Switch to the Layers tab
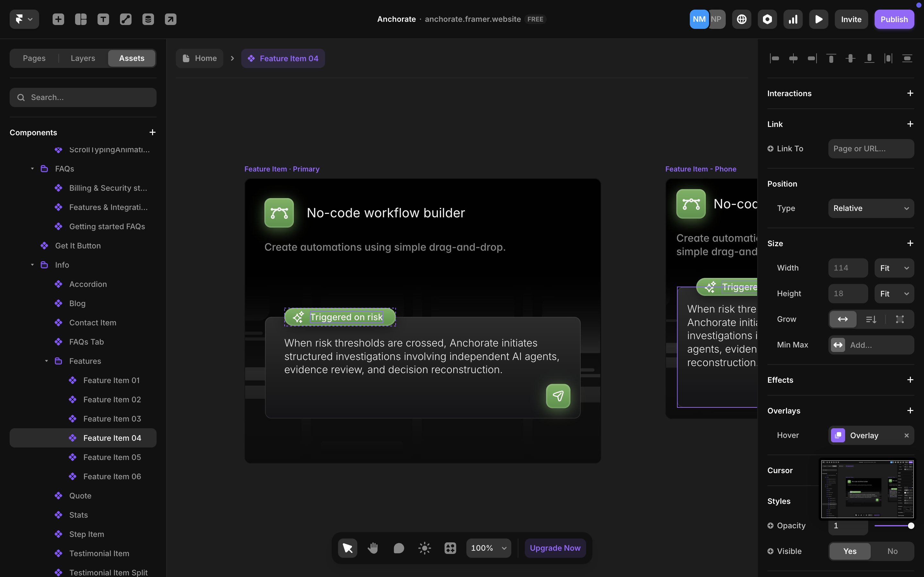Screen dimensions: 924x577 pyautogui.click(x=82, y=58)
